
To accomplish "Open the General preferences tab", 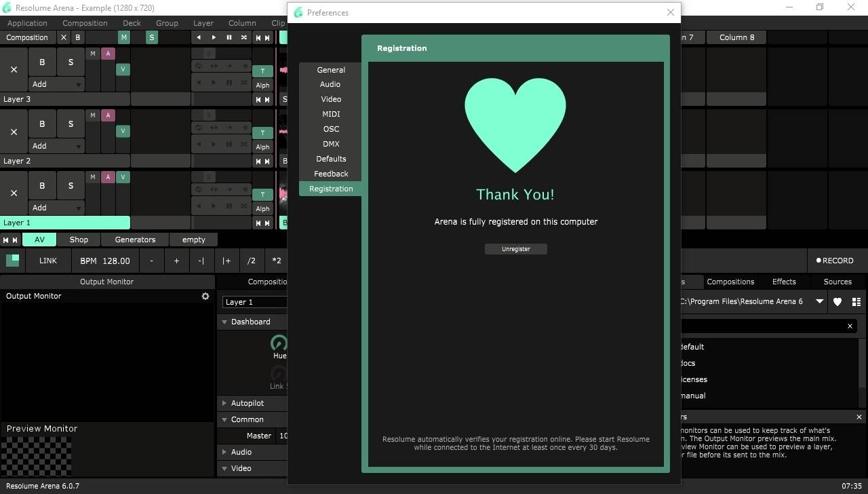I will tap(330, 70).
